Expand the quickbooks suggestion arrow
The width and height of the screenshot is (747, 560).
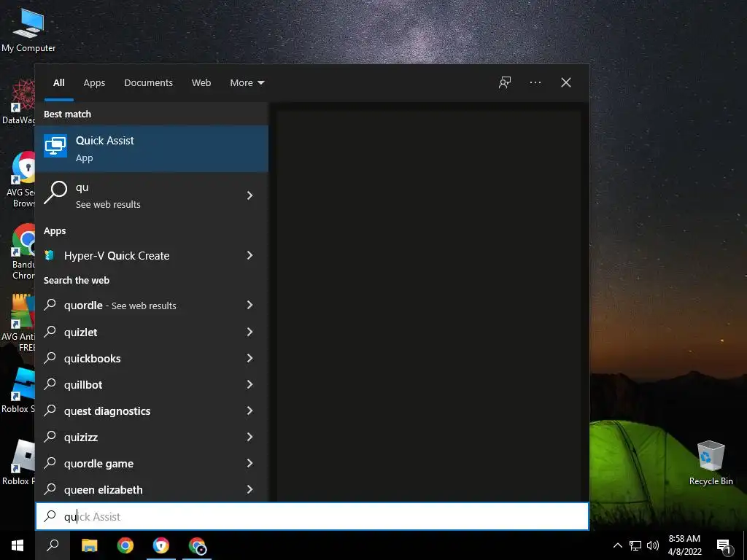click(x=249, y=357)
